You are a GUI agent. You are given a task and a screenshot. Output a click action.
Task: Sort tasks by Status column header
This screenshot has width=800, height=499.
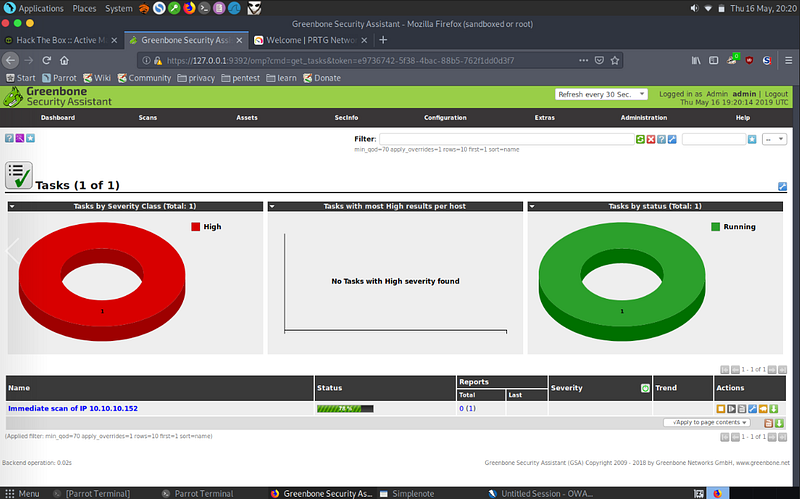pos(330,388)
